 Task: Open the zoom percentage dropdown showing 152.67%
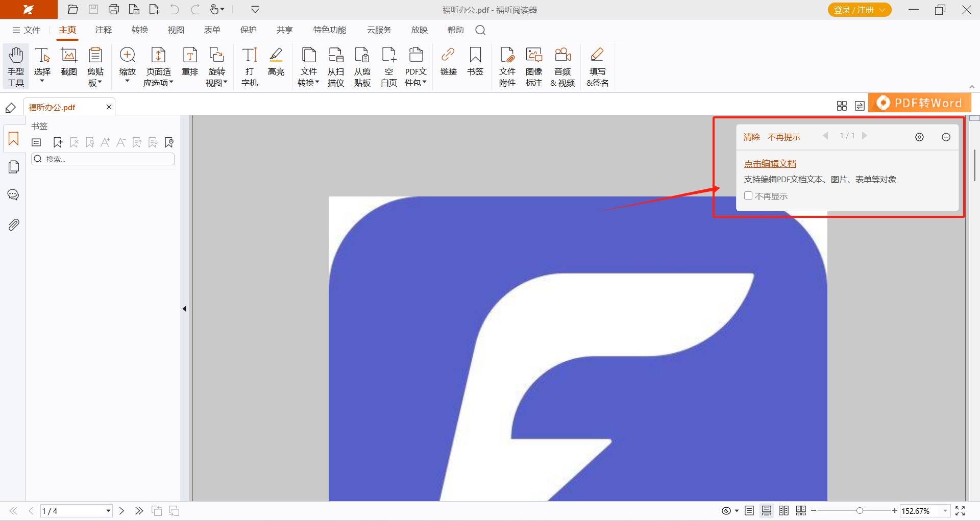945,511
